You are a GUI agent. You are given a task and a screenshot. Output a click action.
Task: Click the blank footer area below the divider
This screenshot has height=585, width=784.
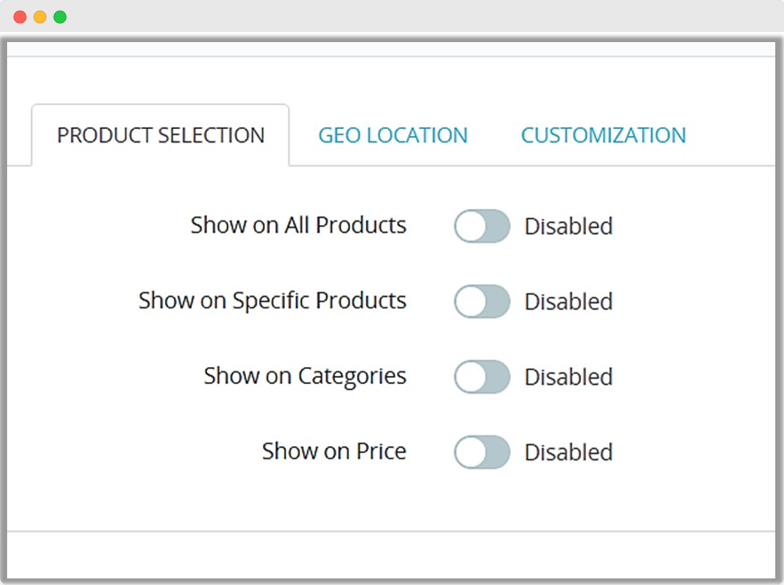click(390, 553)
